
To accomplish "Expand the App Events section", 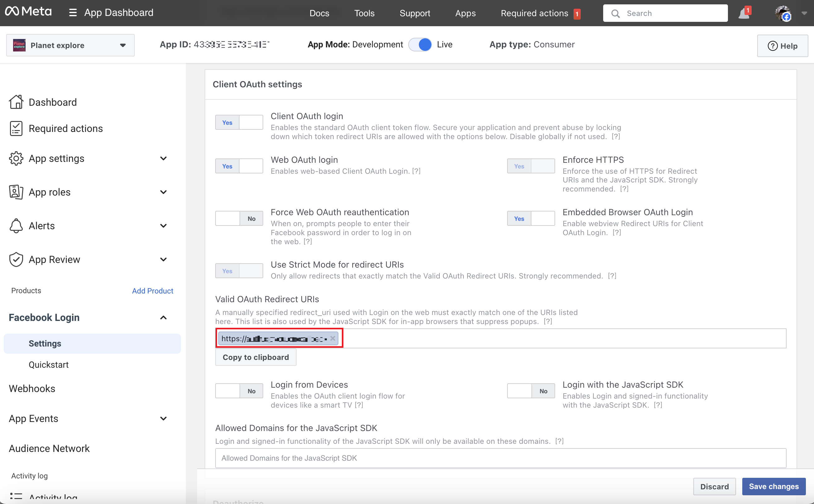I will tap(163, 418).
